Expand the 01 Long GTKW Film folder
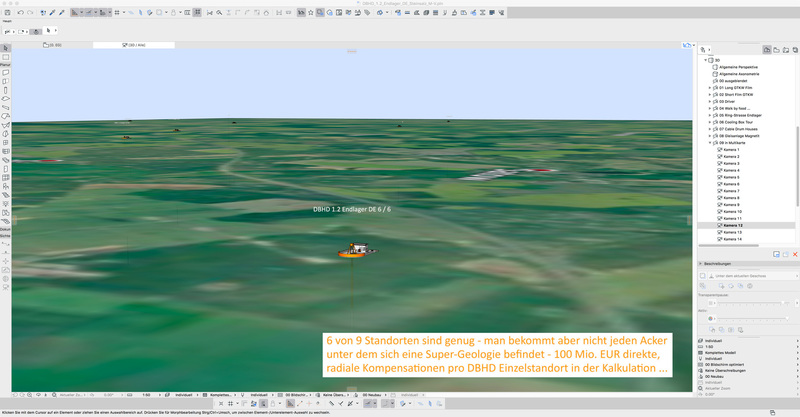This screenshot has height=417, width=800. [x=710, y=87]
